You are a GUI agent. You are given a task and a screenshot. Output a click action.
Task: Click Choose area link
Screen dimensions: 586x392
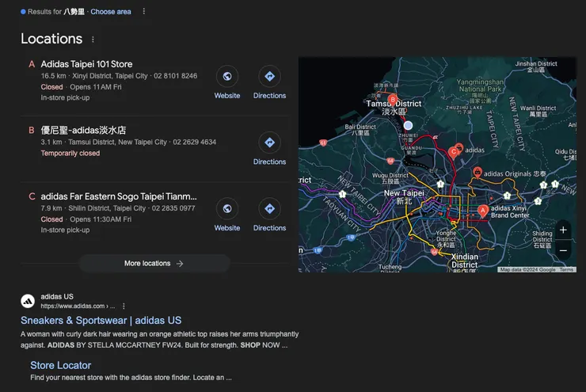(111, 12)
